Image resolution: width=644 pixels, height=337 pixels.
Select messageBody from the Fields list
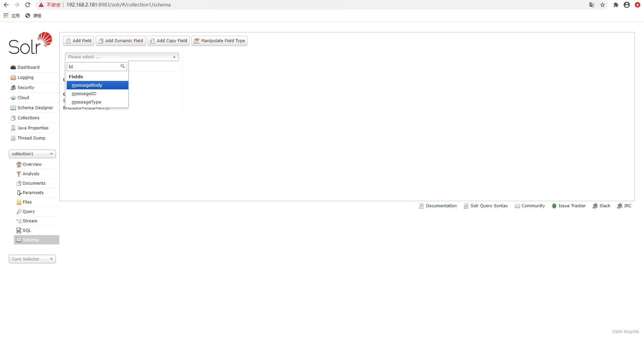point(97,85)
